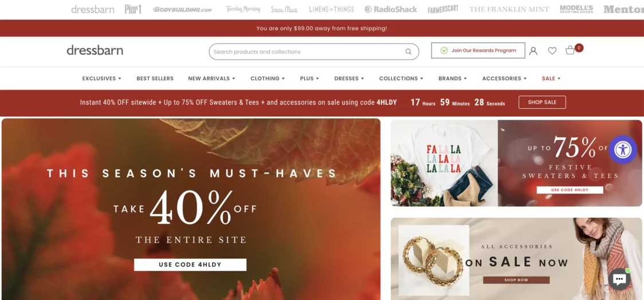Focus the search products and collections field

(x=314, y=52)
